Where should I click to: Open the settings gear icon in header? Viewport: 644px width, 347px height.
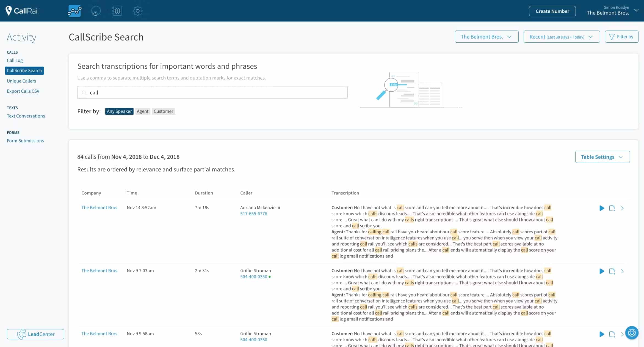tap(137, 11)
